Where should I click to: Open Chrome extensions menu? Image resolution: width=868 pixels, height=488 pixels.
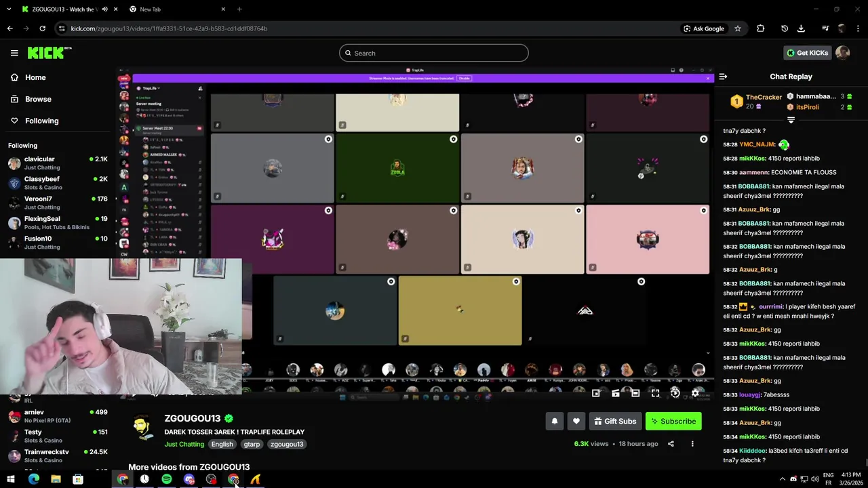coord(760,28)
